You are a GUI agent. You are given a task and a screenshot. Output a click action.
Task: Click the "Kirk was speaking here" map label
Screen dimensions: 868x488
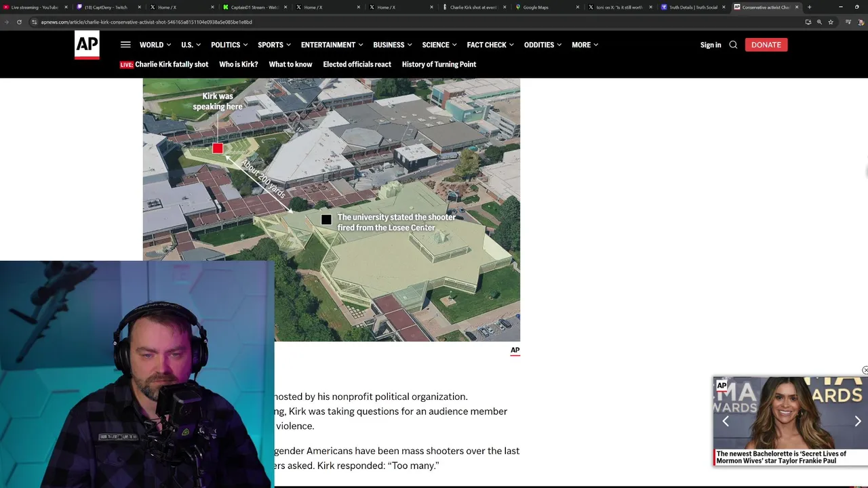tap(218, 102)
